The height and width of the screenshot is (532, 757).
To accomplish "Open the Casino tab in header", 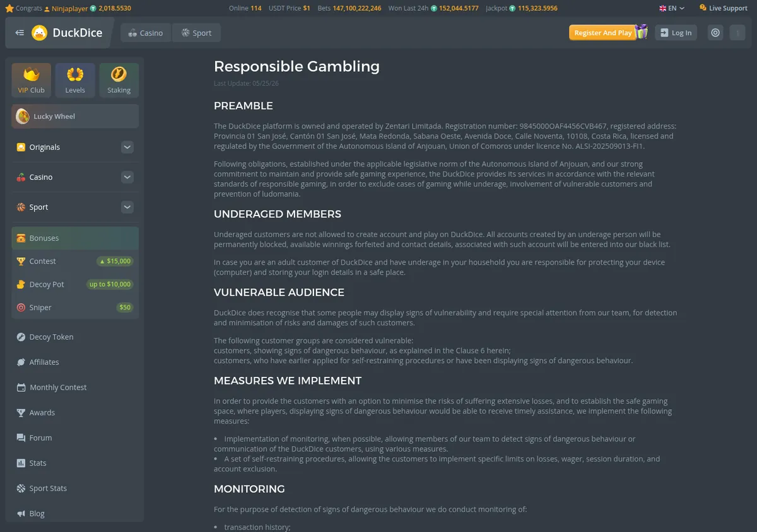I will click(x=146, y=33).
